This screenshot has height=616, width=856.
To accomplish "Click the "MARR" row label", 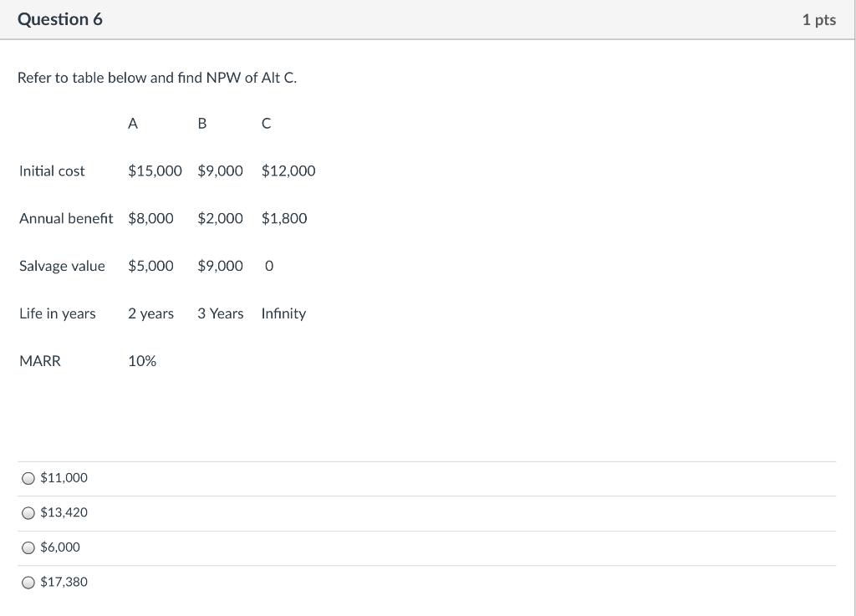I will tap(40, 361).
